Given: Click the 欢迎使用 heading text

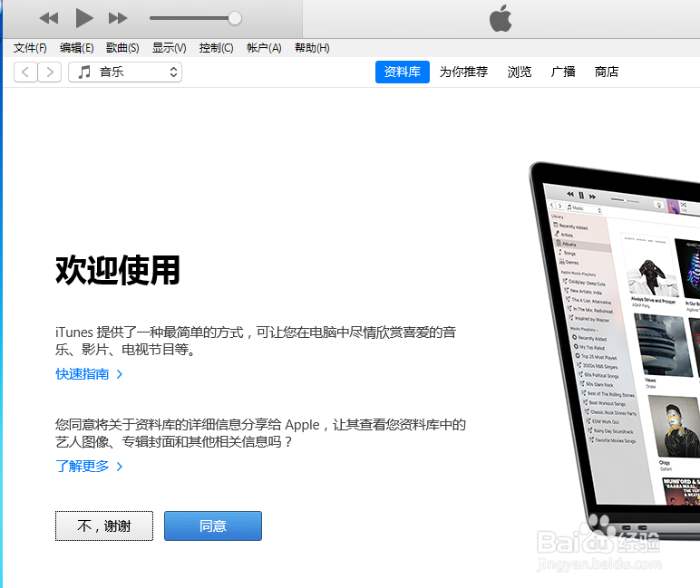Looking at the screenshot, I should click(118, 270).
